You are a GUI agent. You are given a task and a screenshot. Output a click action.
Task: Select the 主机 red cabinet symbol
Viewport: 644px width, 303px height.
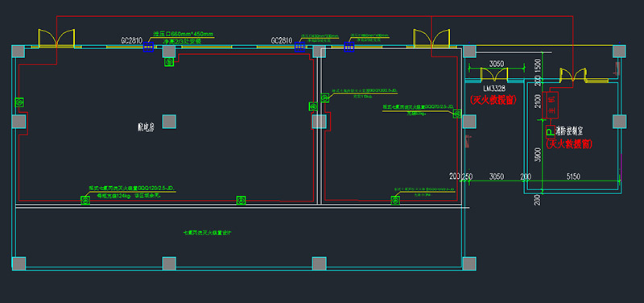(551, 105)
